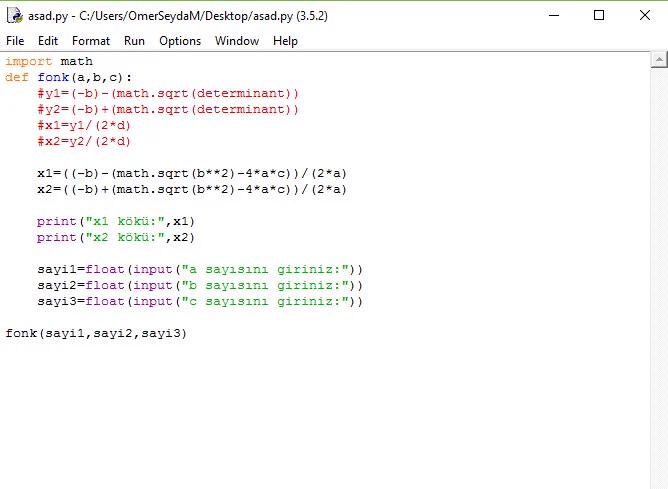The height and width of the screenshot is (489, 668).
Task: Open the Run menu
Action: coord(134,41)
